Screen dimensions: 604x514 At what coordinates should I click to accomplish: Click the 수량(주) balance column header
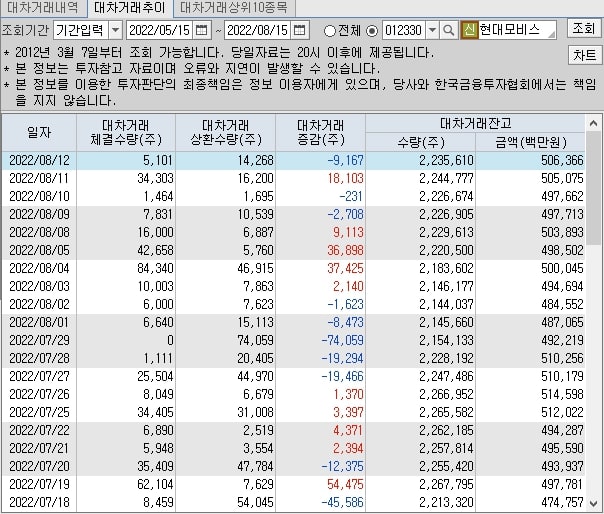click(x=421, y=142)
